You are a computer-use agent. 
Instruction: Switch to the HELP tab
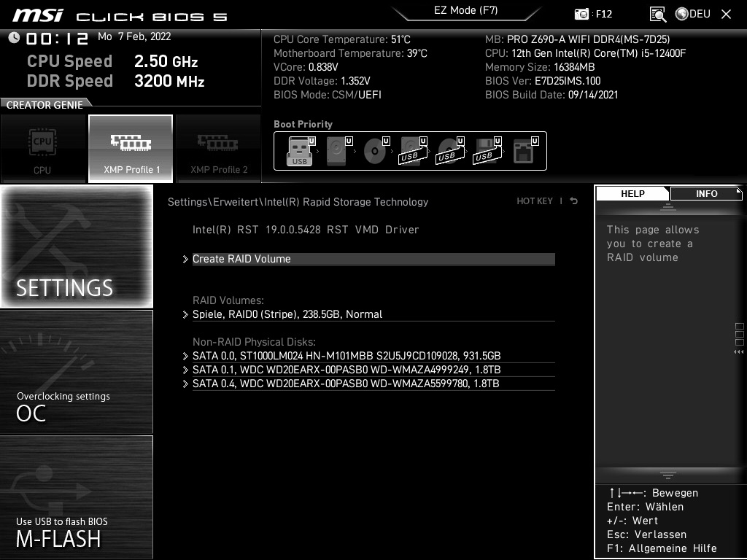point(632,193)
